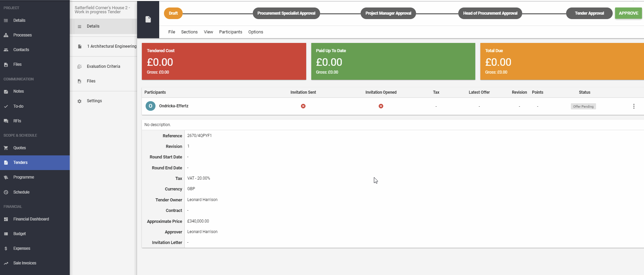
Task: Expand the Options menu
Action: [255, 32]
